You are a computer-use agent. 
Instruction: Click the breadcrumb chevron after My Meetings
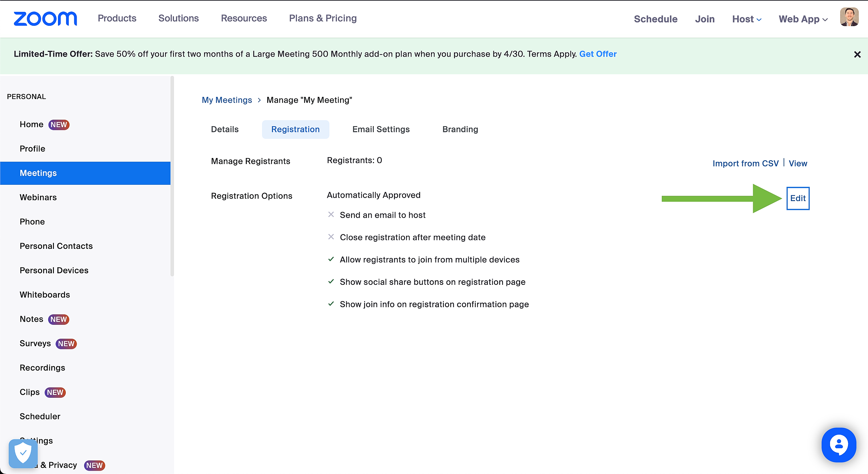pos(259,100)
